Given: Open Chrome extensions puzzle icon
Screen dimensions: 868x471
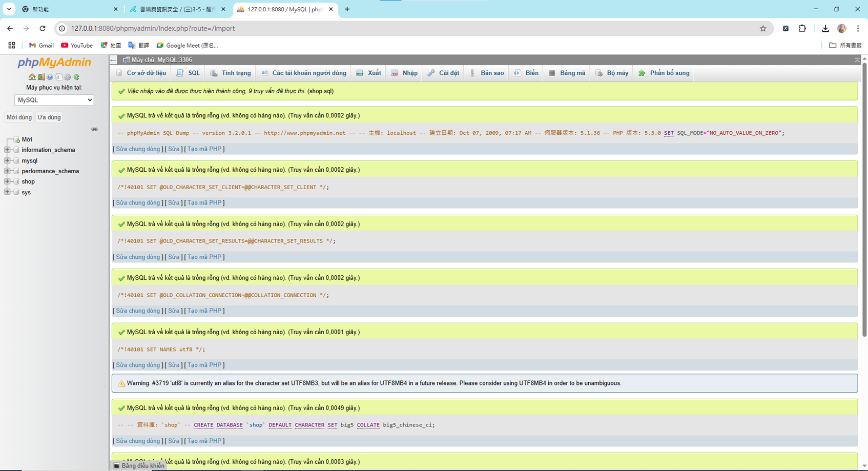Looking at the screenshot, I should point(802,29).
